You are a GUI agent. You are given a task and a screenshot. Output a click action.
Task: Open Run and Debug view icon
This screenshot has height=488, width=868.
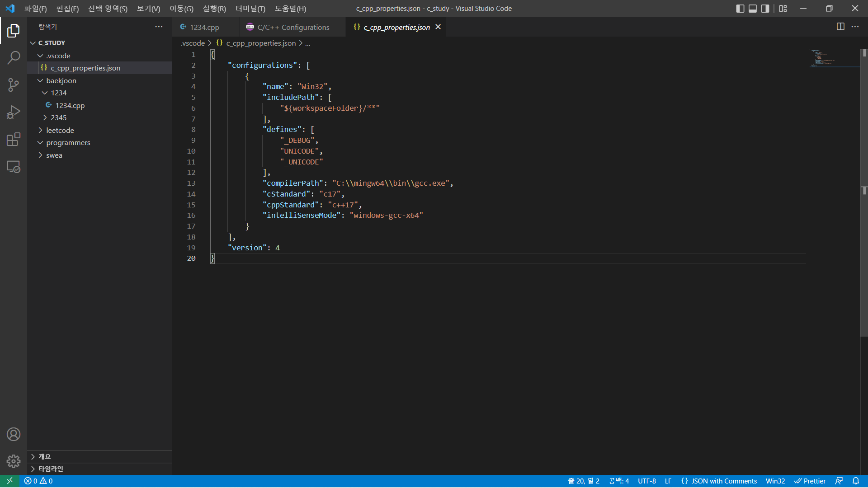point(14,112)
